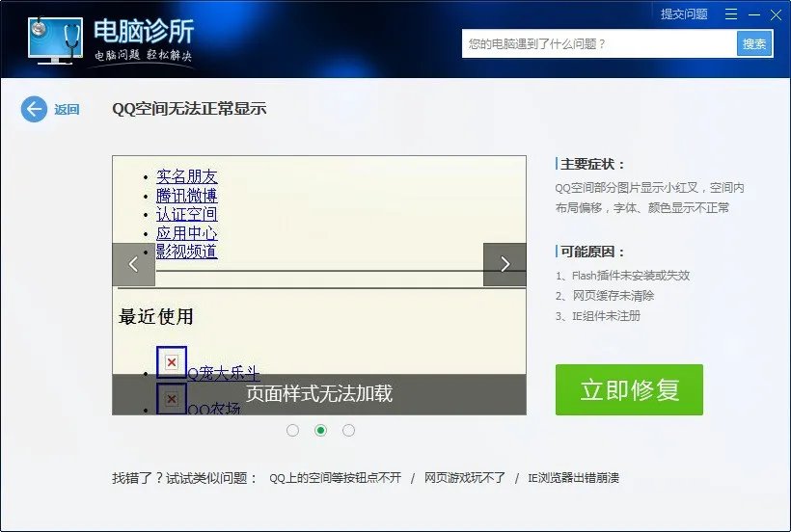The height and width of the screenshot is (532, 791).
Task: Click the 电脑诊所 app title text
Action: point(144,31)
